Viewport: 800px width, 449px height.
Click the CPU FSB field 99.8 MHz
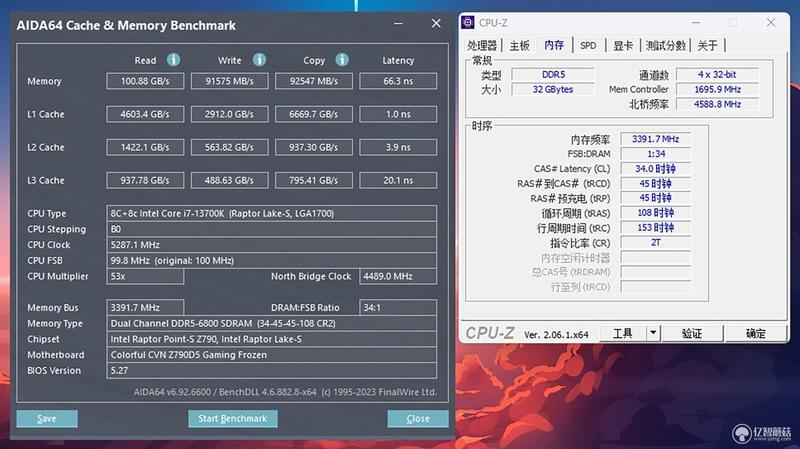tap(271, 261)
